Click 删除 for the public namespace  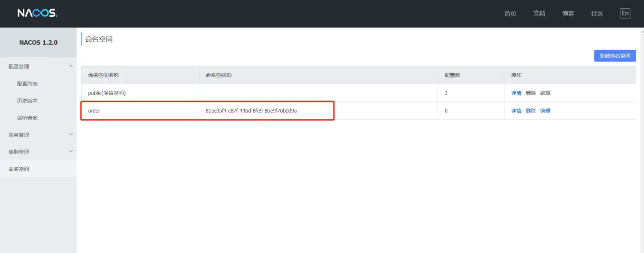click(531, 93)
